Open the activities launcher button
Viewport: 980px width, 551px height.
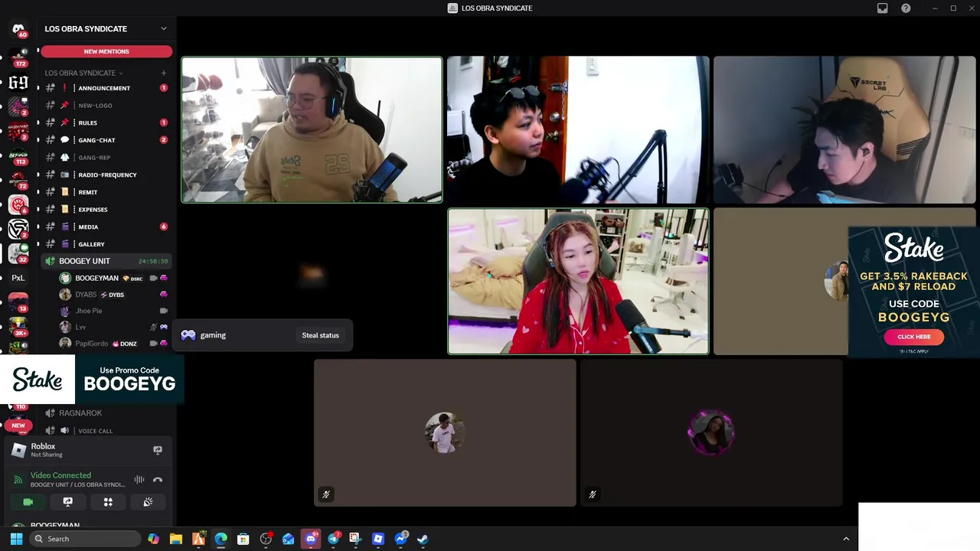108,502
